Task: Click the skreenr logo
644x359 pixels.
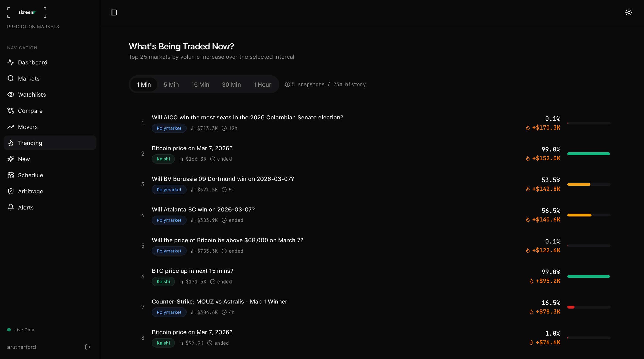Action: pos(27,12)
